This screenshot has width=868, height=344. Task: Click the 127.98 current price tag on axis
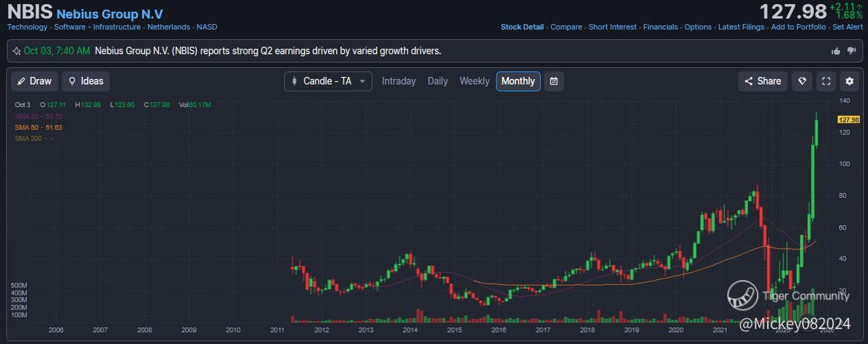click(849, 119)
